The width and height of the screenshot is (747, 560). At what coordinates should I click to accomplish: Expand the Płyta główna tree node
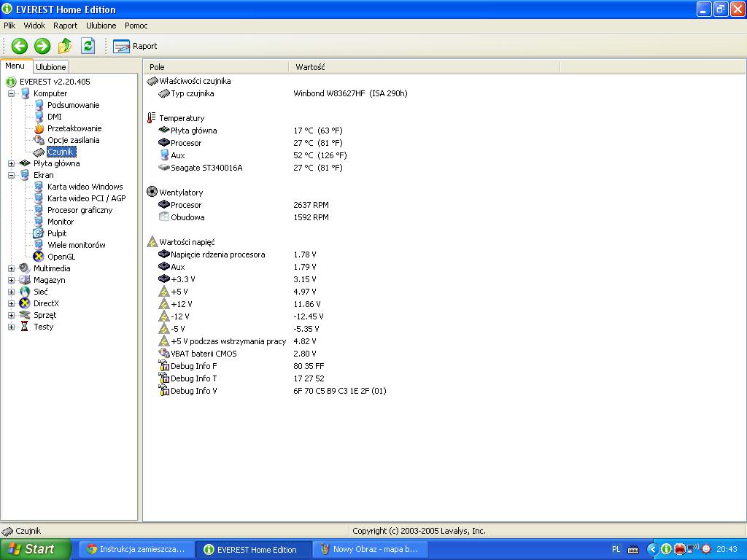pyautogui.click(x=11, y=164)
